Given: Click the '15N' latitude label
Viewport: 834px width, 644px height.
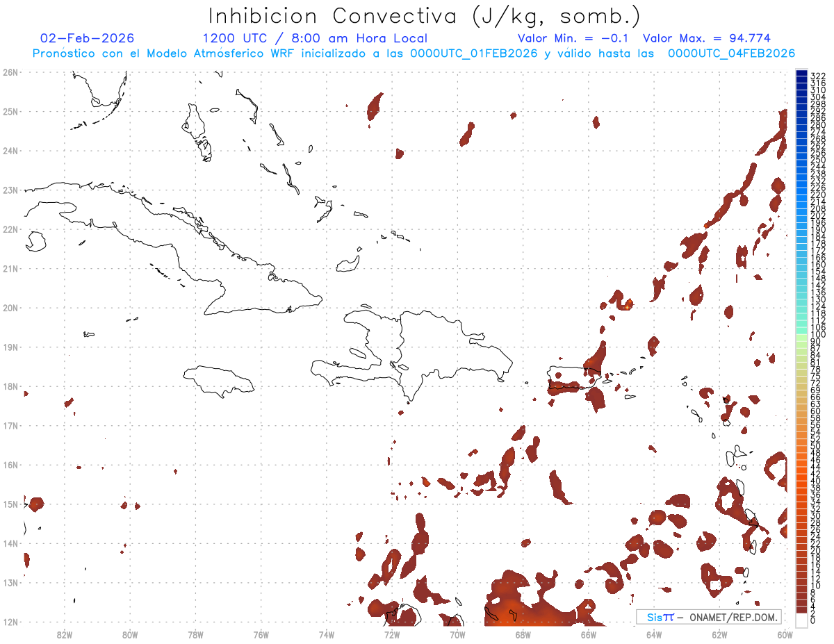Looking at the screenshot, I should tap(10, 504).
